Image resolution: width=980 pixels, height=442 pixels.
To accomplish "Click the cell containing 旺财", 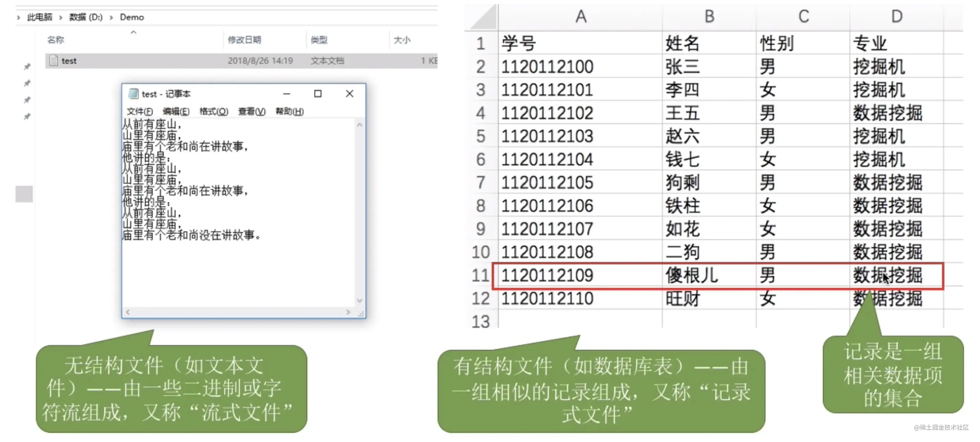I will coord(709,298).
